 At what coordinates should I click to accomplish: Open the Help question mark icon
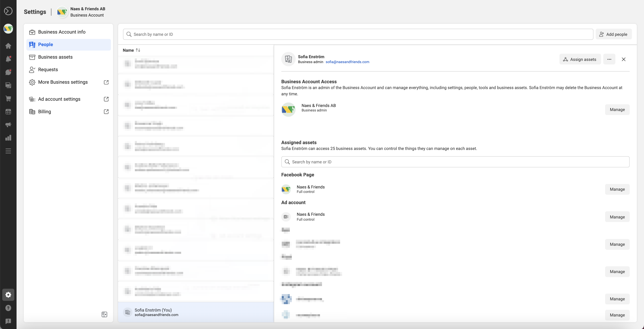click(8, 308)
